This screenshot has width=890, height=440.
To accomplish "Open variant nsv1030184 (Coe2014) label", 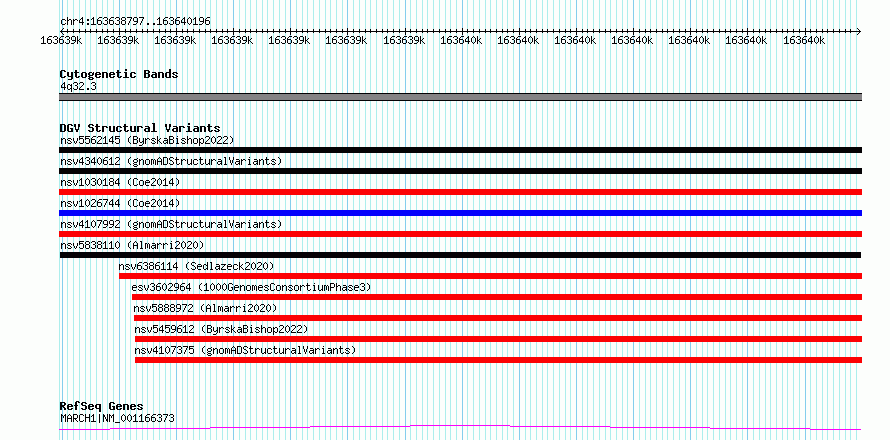I will 120,182.
